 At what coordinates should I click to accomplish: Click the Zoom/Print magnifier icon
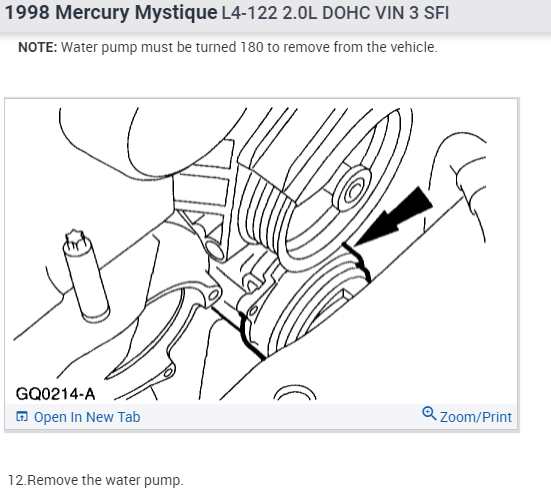429,414
